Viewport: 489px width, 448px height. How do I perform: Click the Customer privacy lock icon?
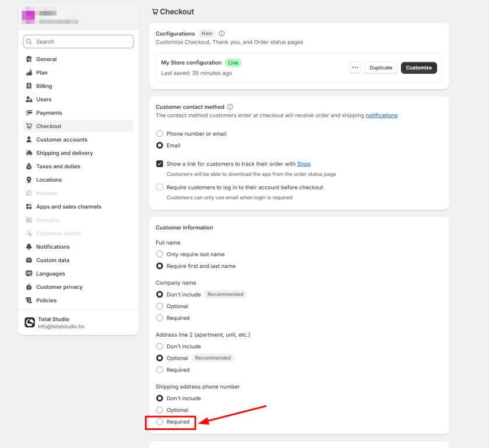[29, 287]
